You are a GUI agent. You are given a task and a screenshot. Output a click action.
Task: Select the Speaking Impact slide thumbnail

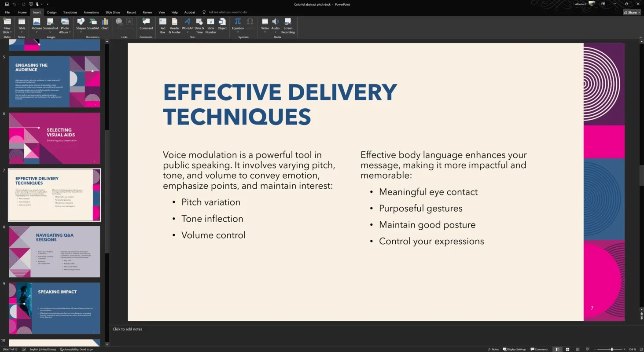click(x=55, y=308)
